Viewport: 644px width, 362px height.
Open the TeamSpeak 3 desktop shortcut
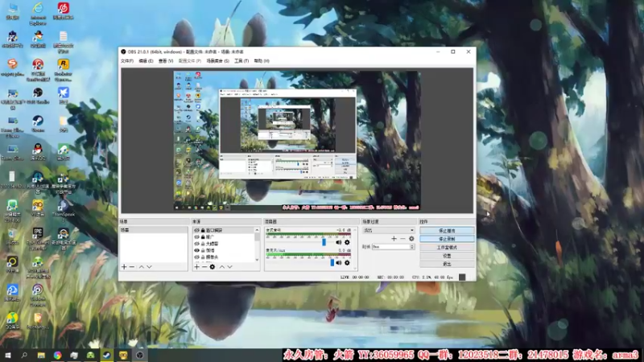coord(63,209)
